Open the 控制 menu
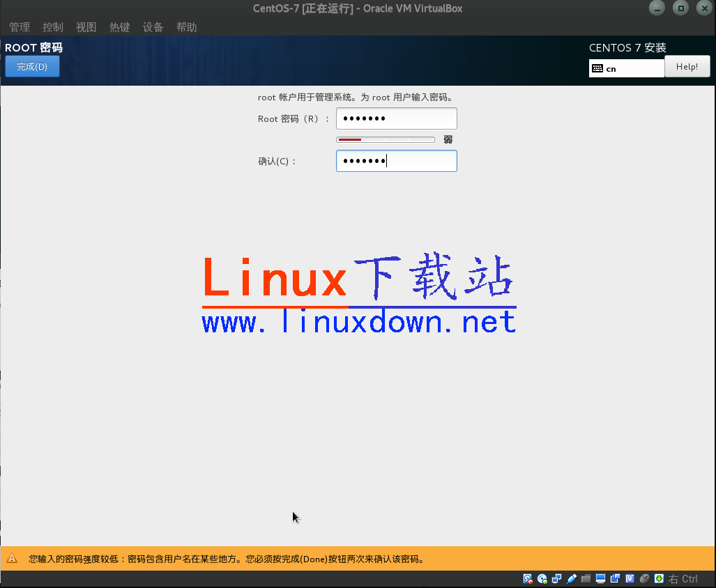The height and width of the screenshot is (588, 716). point(53,27)
